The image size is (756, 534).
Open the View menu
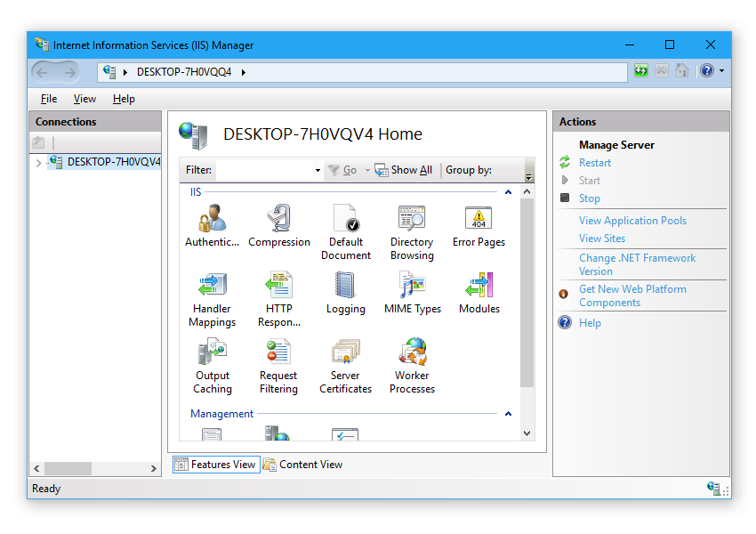point(84,99)
